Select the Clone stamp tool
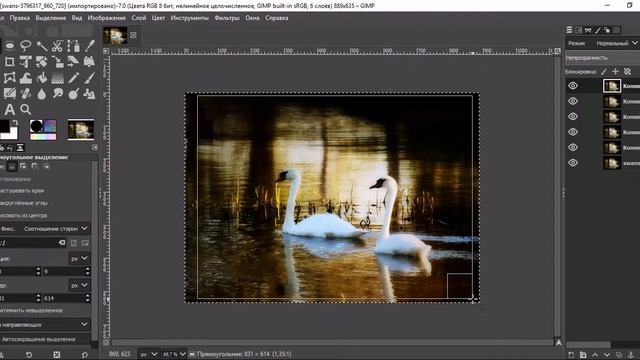 click(x=89, y=93)
